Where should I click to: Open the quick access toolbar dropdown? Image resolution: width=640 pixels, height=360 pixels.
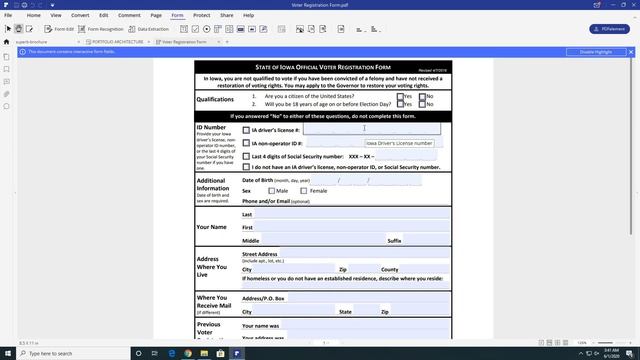tap(53, 5)
